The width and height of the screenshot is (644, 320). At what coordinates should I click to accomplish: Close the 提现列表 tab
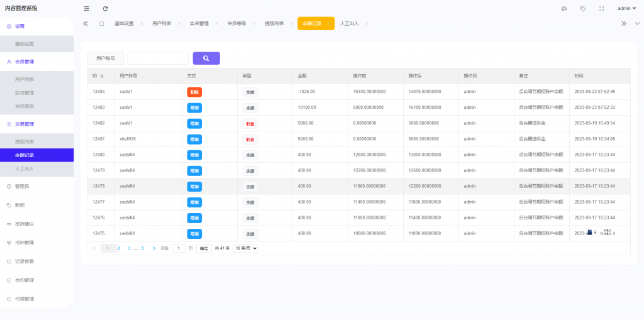[292, 23]
